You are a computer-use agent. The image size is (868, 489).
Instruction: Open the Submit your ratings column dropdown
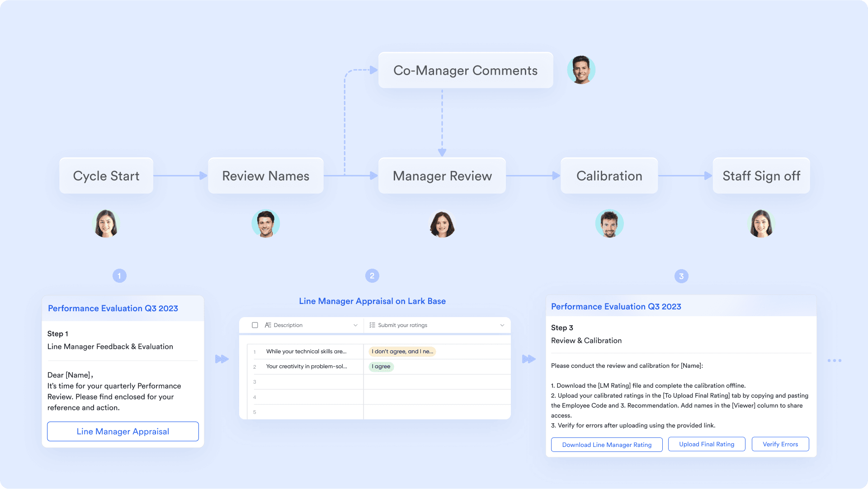click(x=502, y=325)
